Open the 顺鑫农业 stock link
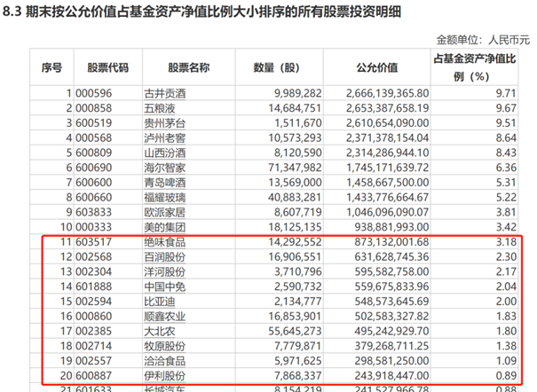537x392 pixels. pyautogui.click(x=165, y=317)
